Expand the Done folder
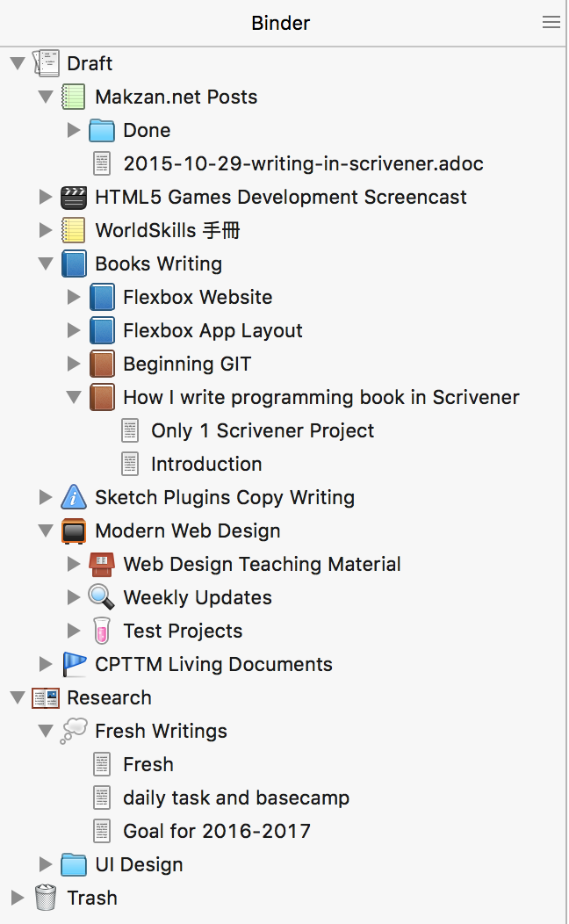This screenshot has width=569, height=924. [x=74, y=130]
